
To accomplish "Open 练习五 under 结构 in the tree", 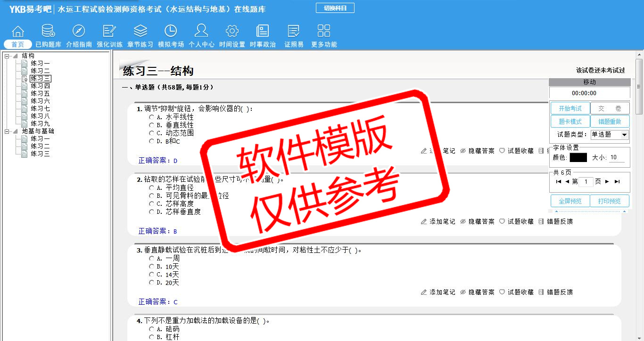I will pyautogui.click(x=40, y=94).
